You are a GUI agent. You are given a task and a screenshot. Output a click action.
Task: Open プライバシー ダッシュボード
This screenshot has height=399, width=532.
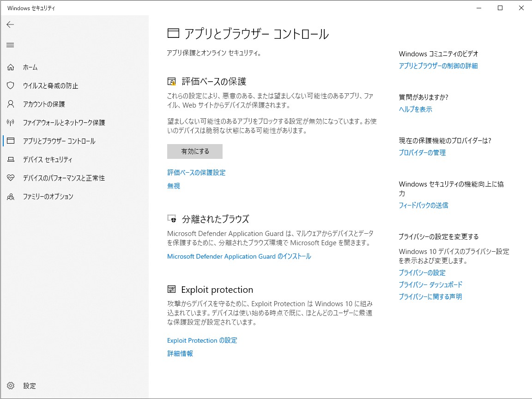(x=430, y=285)
